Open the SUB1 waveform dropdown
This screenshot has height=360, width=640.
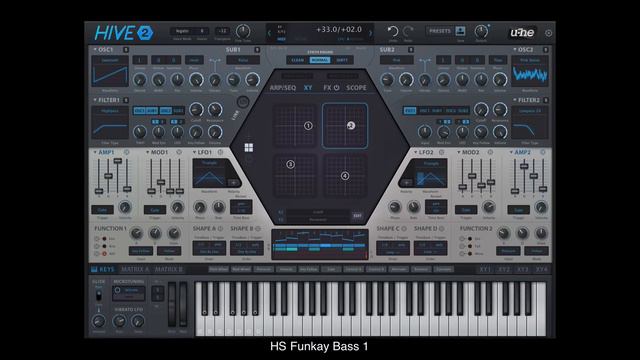pyautogui.click(x=243, y=60)
